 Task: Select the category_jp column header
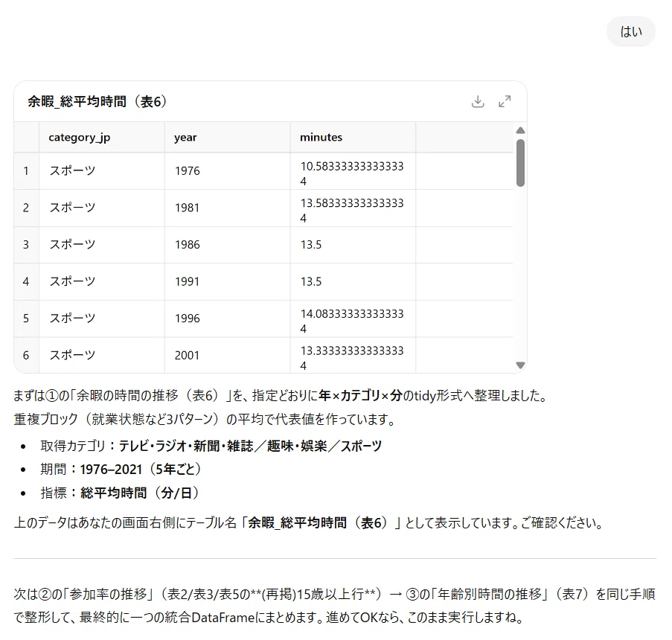tap(101, 137)
